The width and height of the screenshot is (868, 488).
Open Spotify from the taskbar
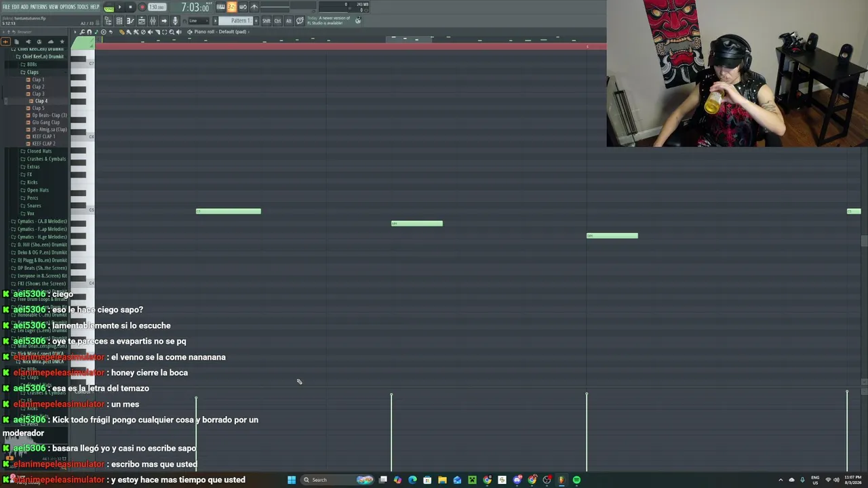pyautogui.click(x=576, y=480)
